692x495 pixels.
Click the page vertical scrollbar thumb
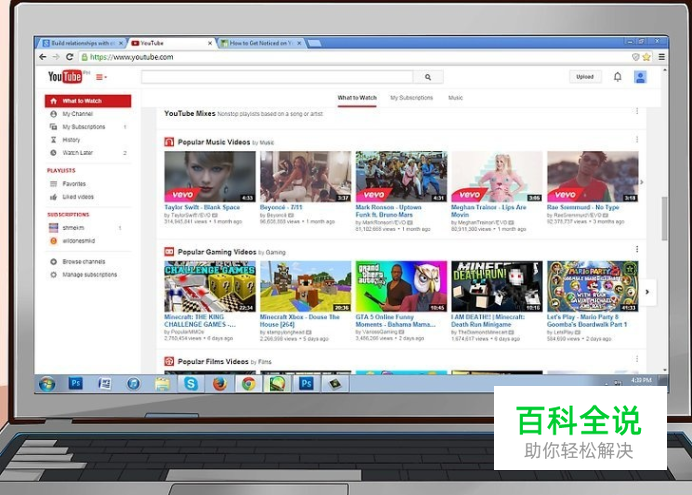tap(664, 218)
